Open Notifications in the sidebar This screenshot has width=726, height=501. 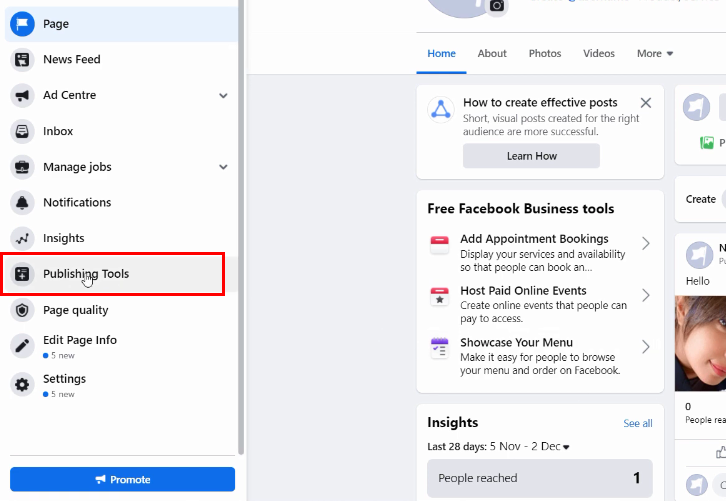click(121, 202)
